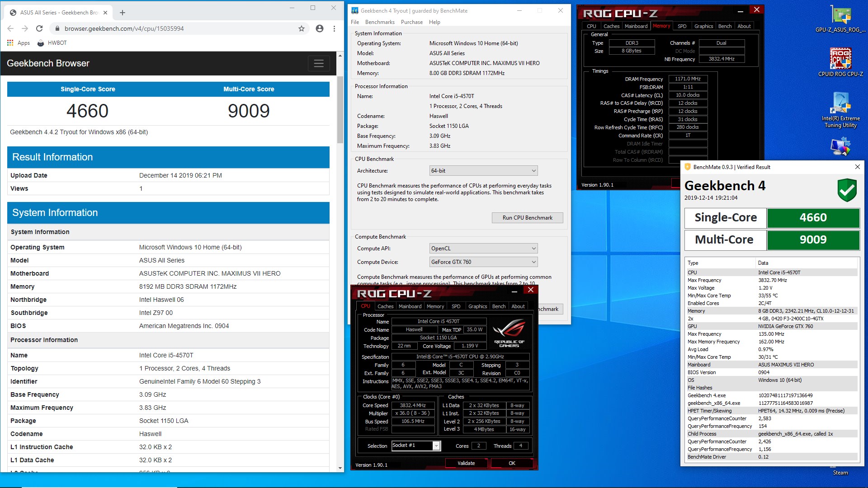Click Single-Core Score header in browser
Image resolution: width=868 pixels, height=488 pixels.
coord(88,89)
